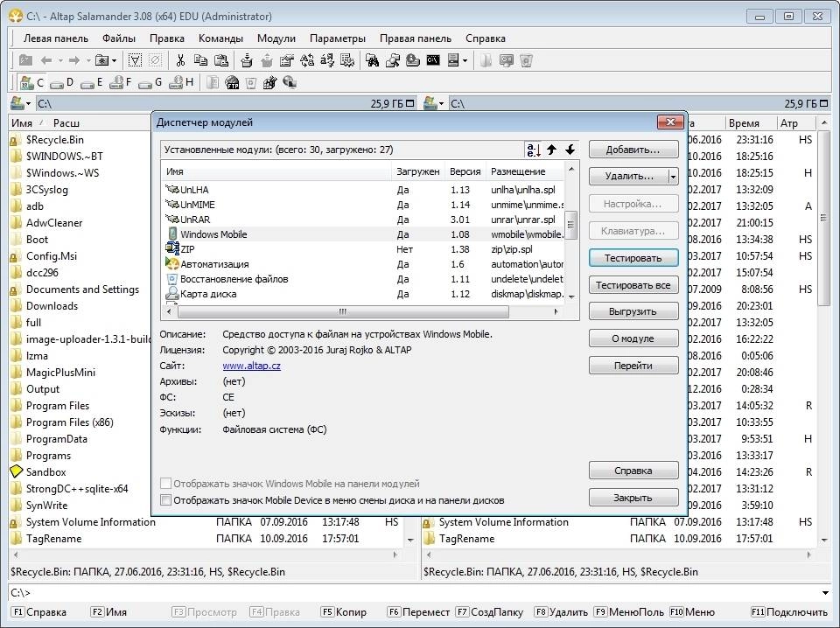Click the Forward arrow in the toolbar
This screenshot has width=840, height=628.
pyautogui.click(x=74, y=60)
